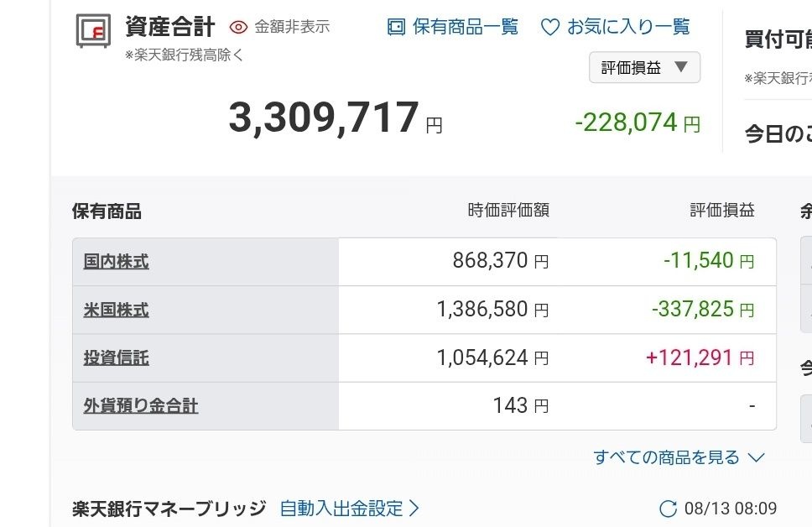Click the chevron after すべての商品を見る
The image size is (812, 527).
(x=756, y=457)
